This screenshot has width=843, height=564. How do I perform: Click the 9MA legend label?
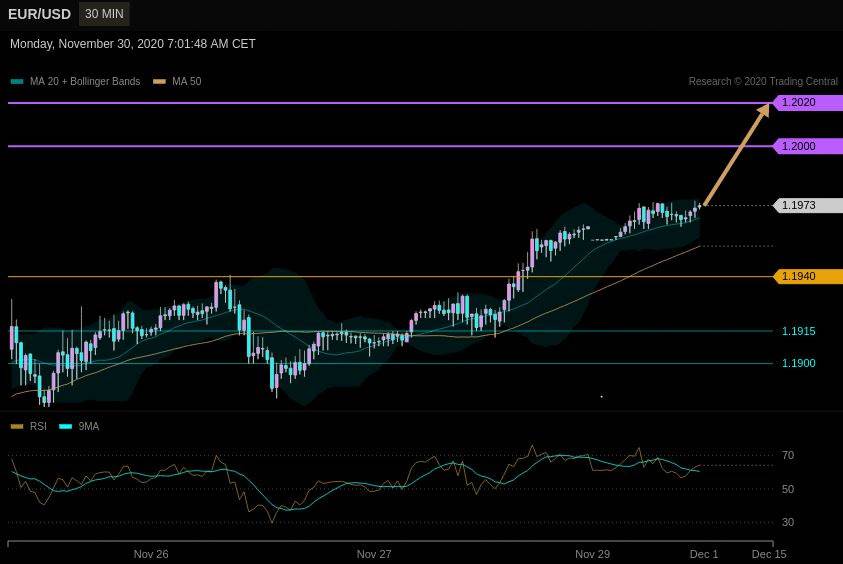89,426
